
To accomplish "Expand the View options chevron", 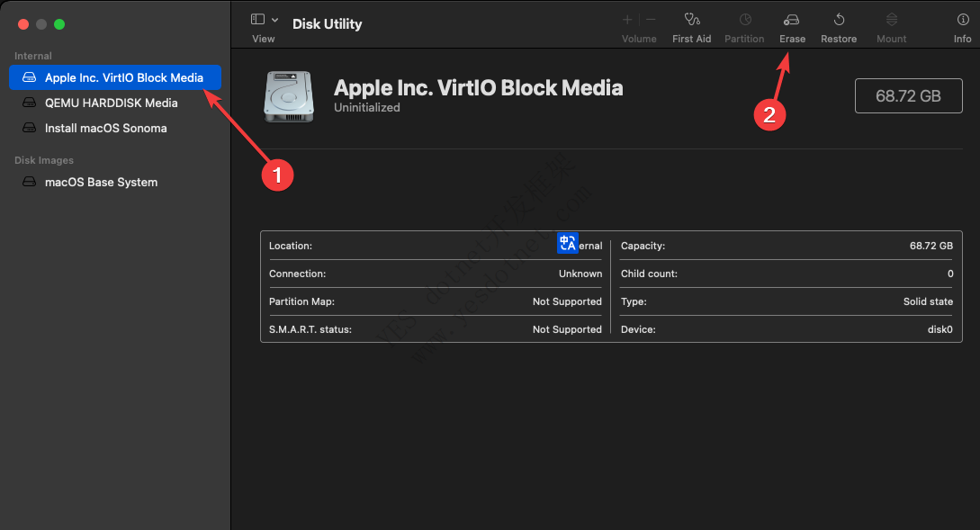I will 274,20.
